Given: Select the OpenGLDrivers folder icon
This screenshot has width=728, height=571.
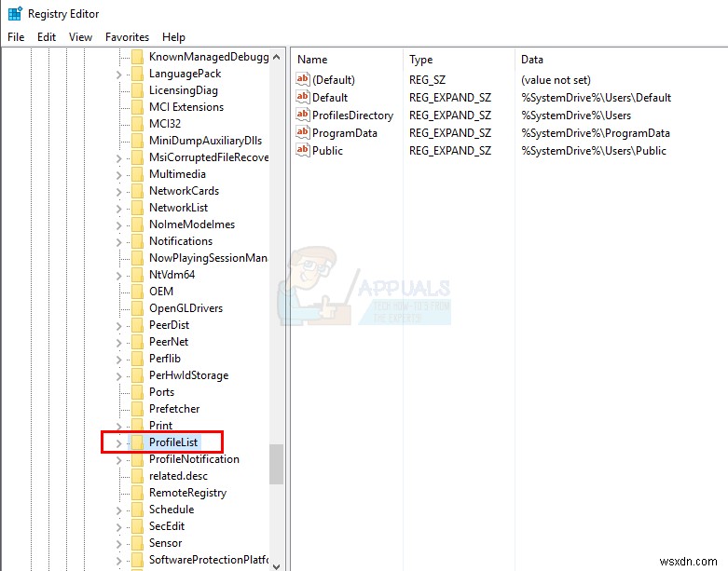Looking at the screenshot, I should (x=137, y=308).
